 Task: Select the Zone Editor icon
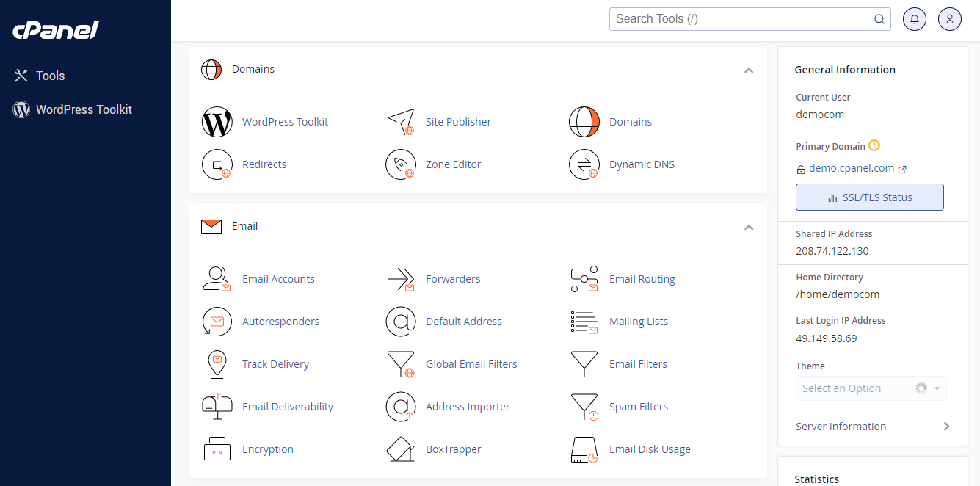pyautogui.click(x=401, y=164)
